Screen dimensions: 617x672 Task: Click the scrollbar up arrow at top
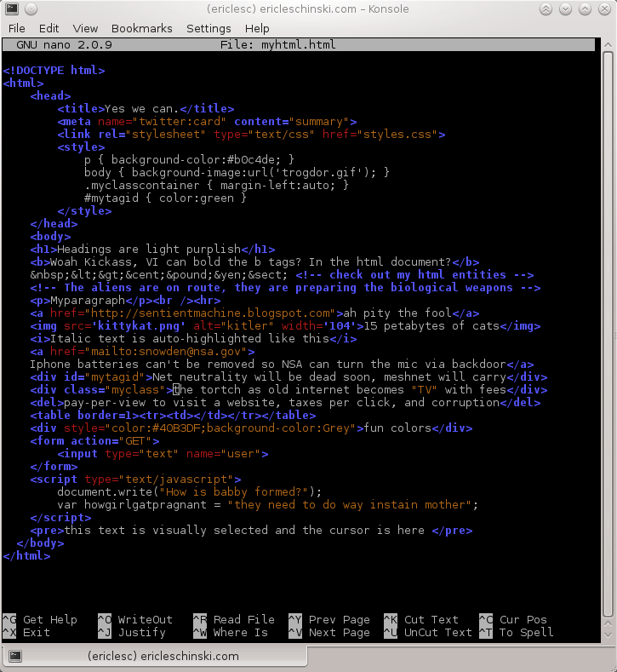click(608, 44)
